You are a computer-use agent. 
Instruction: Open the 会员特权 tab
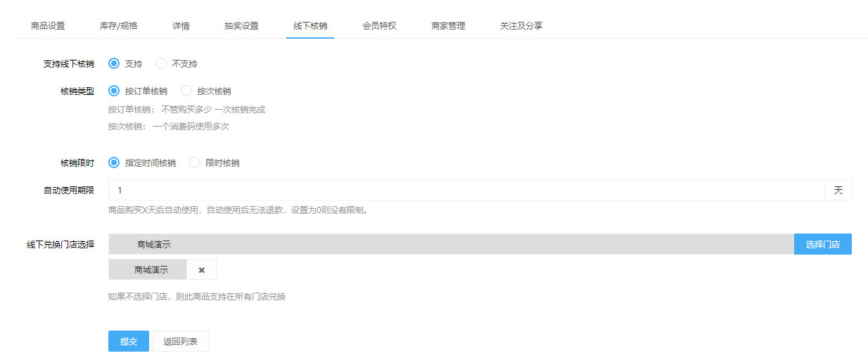(379, 26)
